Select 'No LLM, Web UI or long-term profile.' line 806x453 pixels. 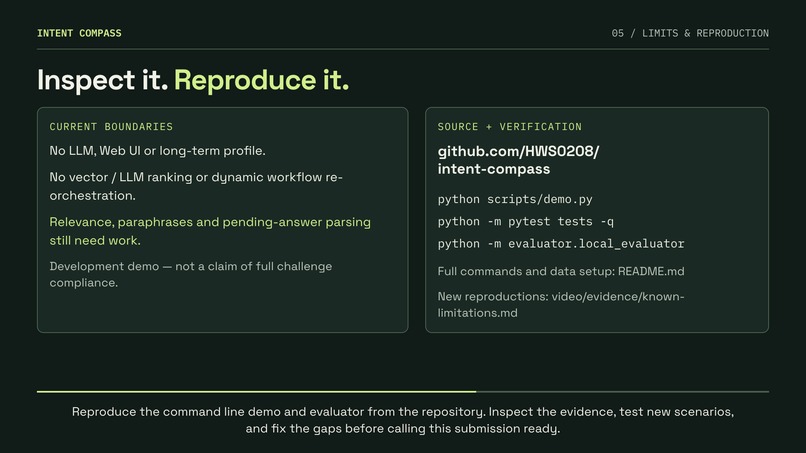pos(157,151)
